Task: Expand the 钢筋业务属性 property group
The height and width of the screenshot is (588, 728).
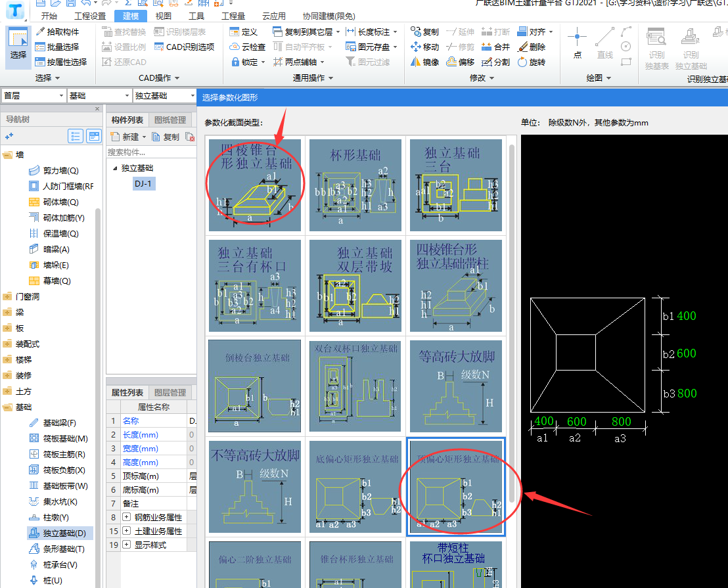Action: 126,517
